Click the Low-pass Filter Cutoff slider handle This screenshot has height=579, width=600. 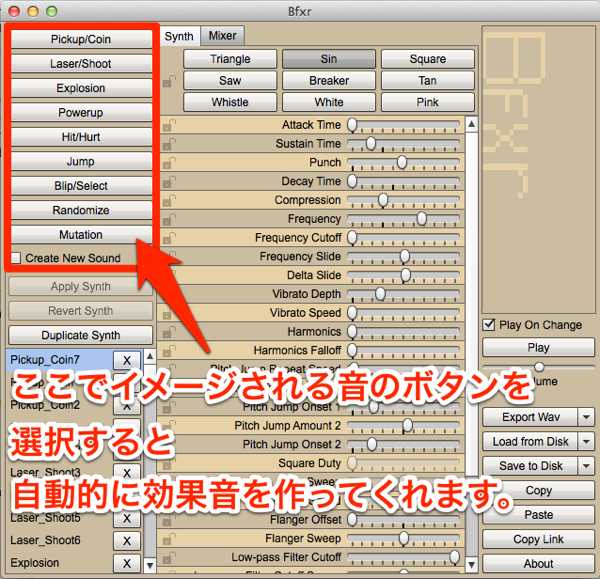click(x=455, y=557)
